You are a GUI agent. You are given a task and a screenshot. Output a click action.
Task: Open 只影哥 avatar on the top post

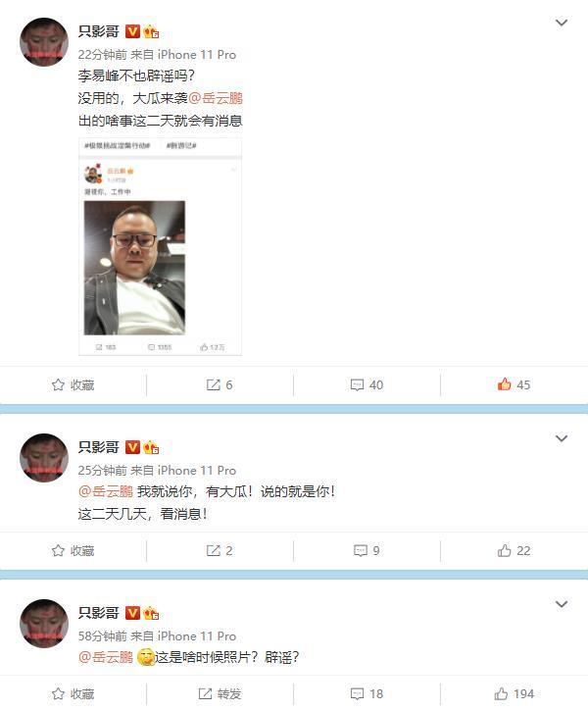pyautogui.click(x=44, y=42)
